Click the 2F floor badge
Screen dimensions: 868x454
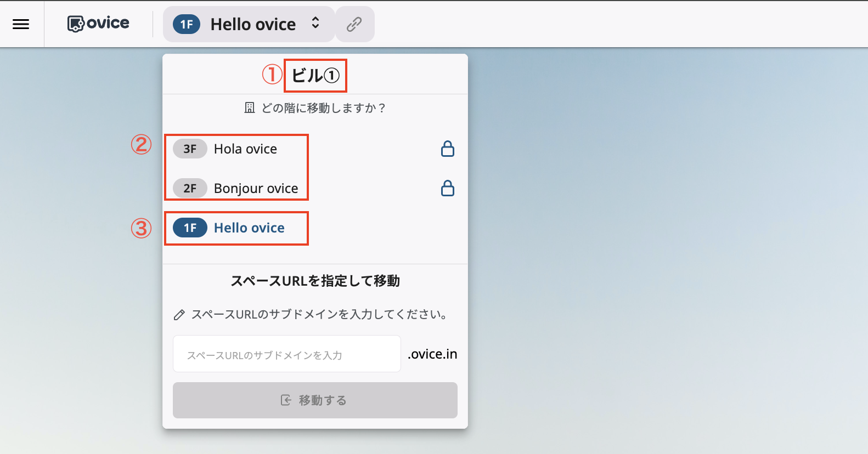click(190, 188)
